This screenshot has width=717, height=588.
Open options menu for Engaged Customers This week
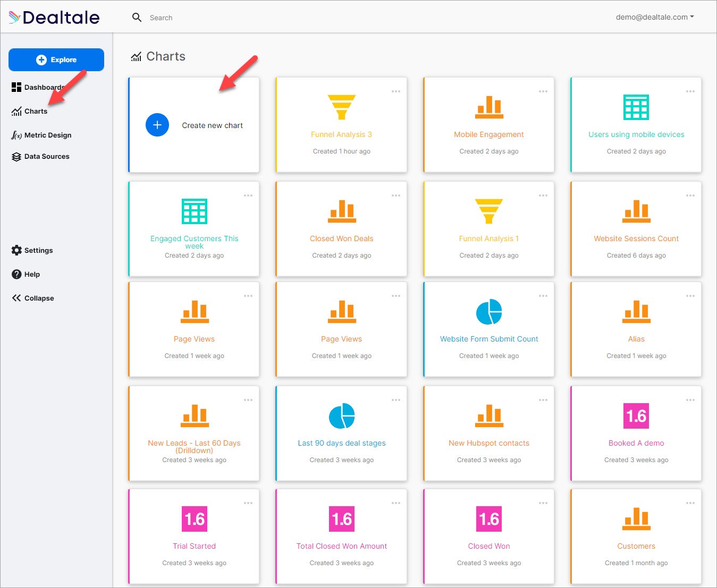(x=248, y=195)
